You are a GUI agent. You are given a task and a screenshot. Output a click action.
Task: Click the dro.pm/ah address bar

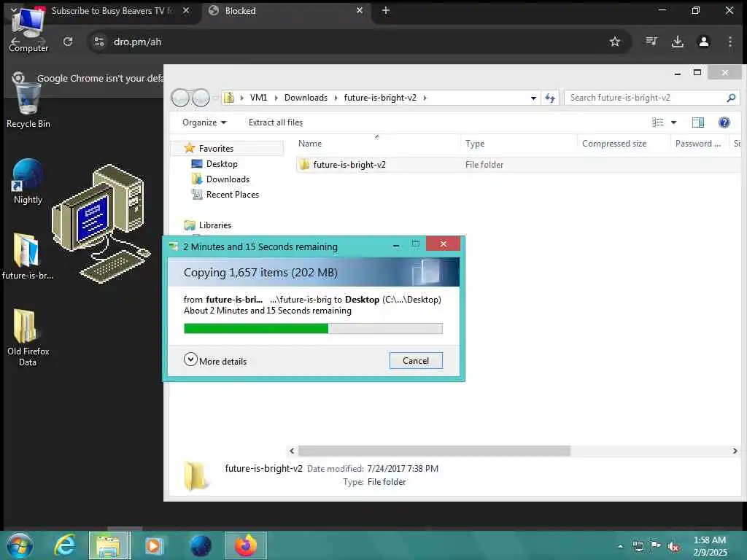point(357,42)
